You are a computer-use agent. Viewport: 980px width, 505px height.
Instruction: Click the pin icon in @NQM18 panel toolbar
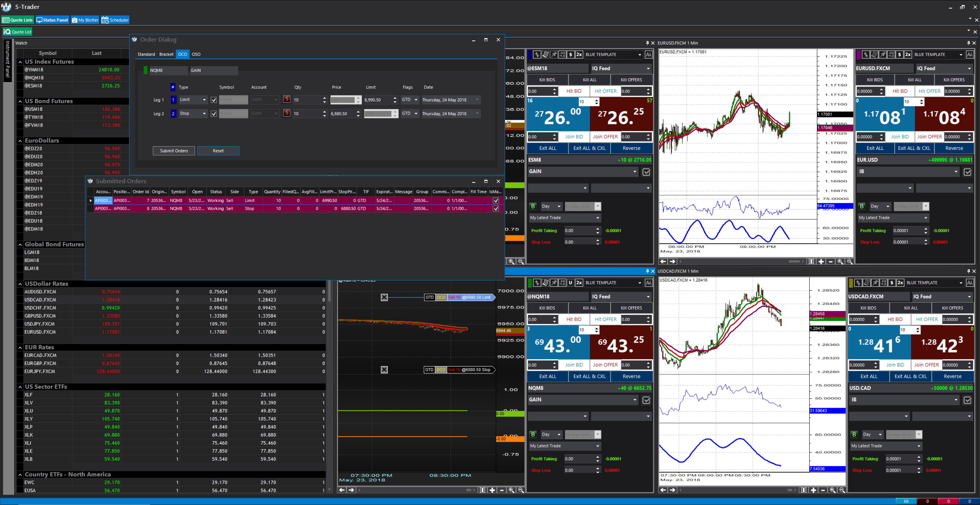point(554,283)
